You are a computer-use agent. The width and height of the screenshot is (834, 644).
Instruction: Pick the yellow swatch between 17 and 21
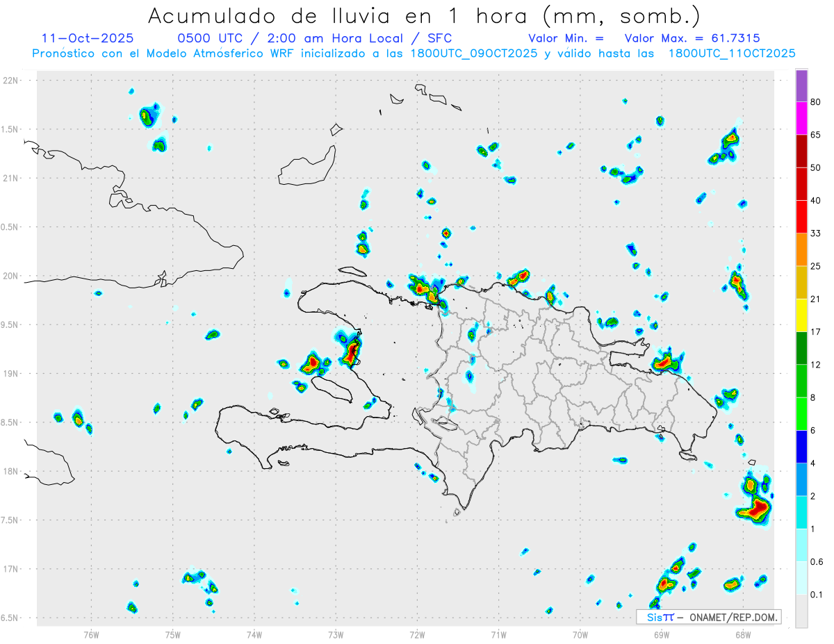tap(802, 315)
